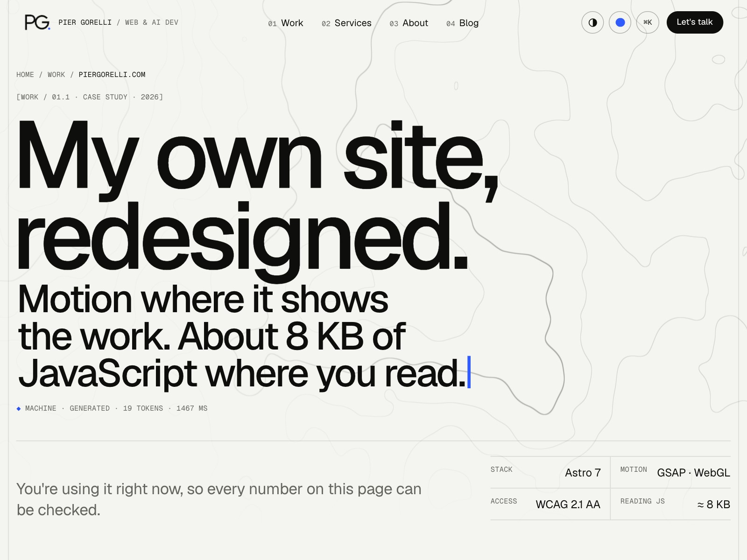Viewport: 747px width, 560px height.
Task: Click the 'Motion where it shows' subheading
Action: (x=203, y=299)
